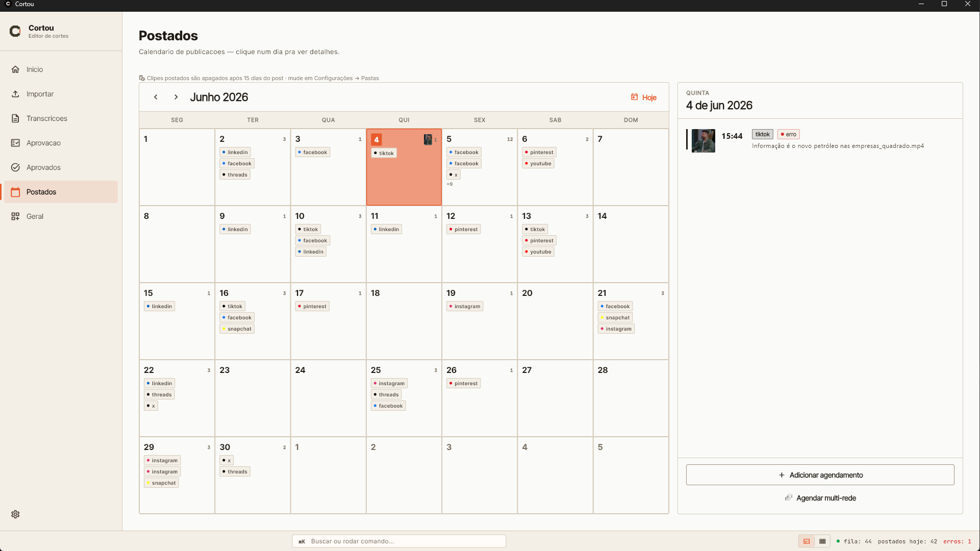Click the Cortou logo icon
The width and height of the screenshot is (980, 551).
pyautogui.click(x=15, y=32)
